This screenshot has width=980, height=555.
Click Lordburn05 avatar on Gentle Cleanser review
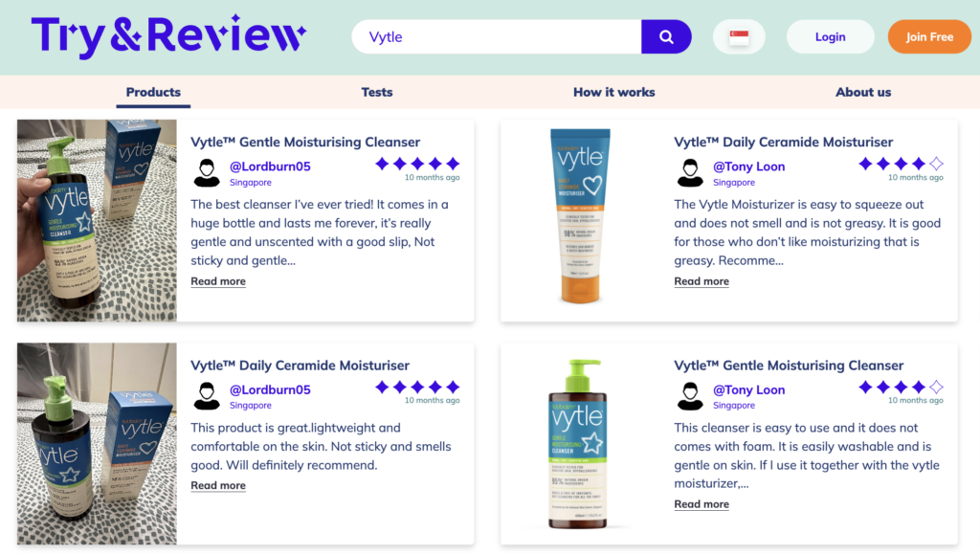point(207,173)
